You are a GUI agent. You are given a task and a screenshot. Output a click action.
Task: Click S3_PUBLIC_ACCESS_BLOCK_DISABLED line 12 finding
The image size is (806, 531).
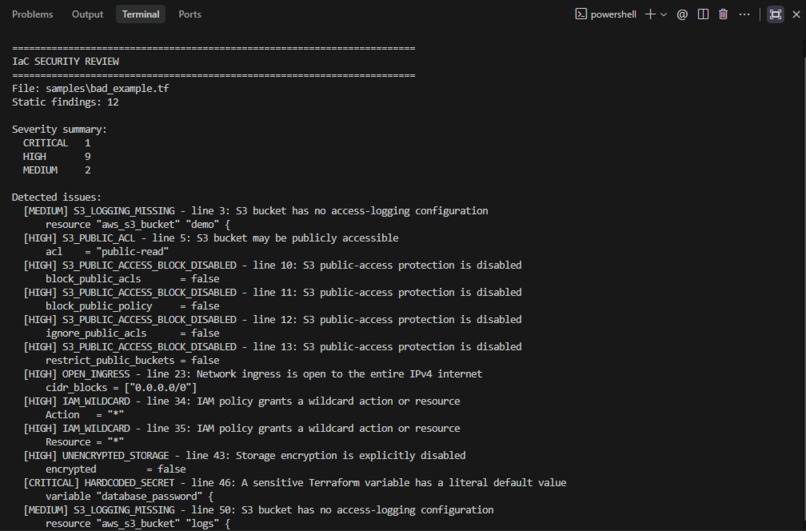coord(272,320)
